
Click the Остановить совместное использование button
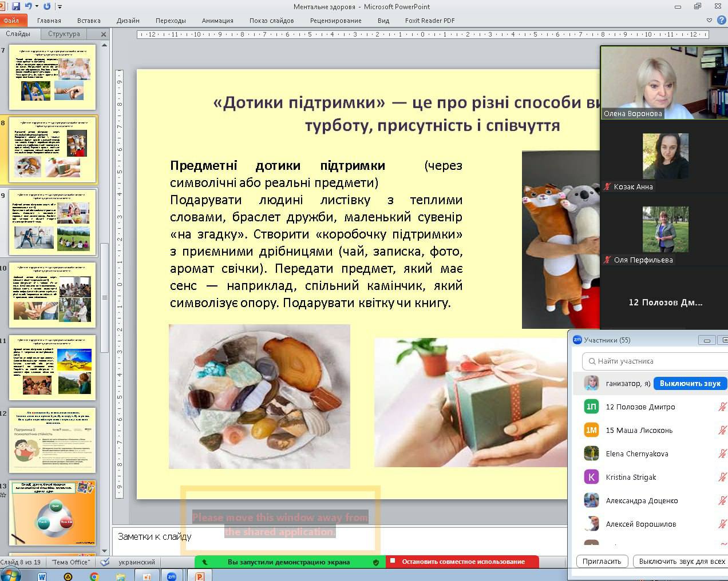coord(462,562)
